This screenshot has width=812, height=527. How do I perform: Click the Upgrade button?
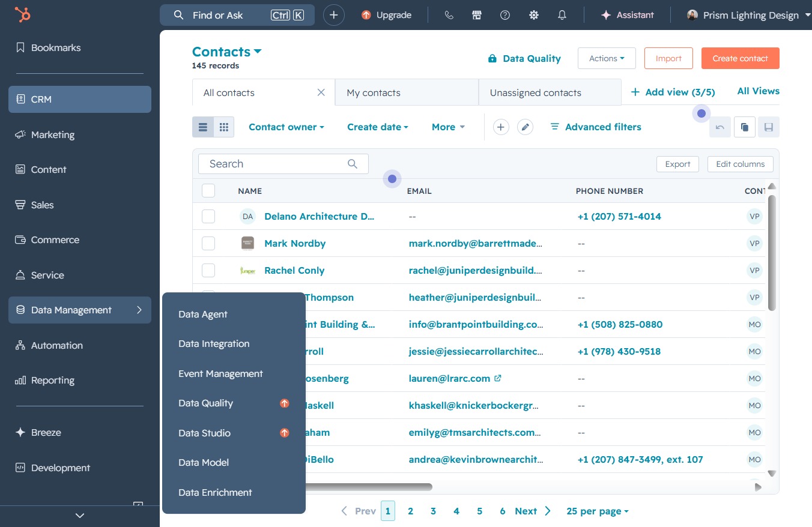tap(386, 15)
